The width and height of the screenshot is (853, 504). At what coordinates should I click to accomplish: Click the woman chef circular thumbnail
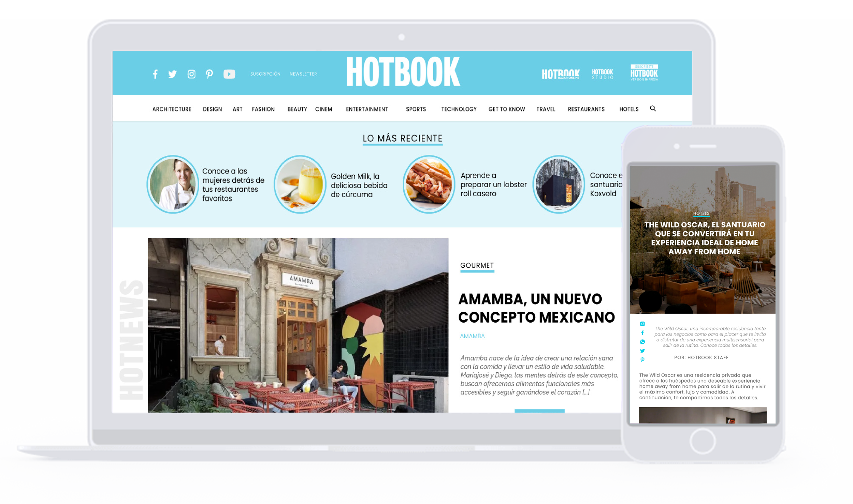(x=173, y=184)
